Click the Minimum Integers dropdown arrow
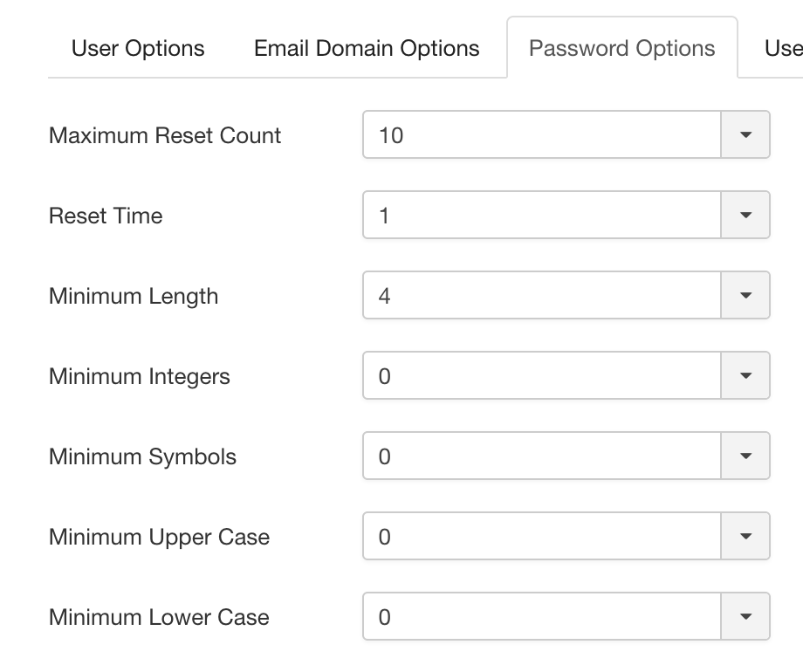This screenshot has width=803, height=672. coord(745,375)
